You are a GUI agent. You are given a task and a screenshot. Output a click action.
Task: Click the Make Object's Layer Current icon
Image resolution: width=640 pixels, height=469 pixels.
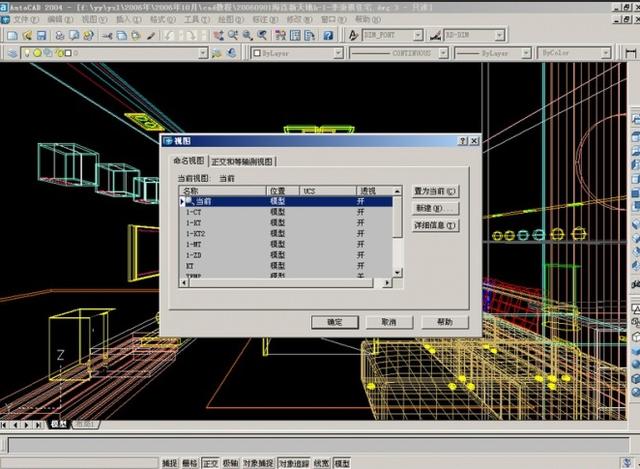tap(216, 53)
